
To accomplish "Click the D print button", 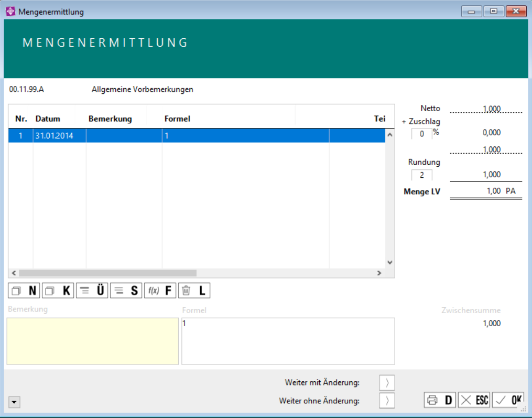I will (x=440, y=400).
